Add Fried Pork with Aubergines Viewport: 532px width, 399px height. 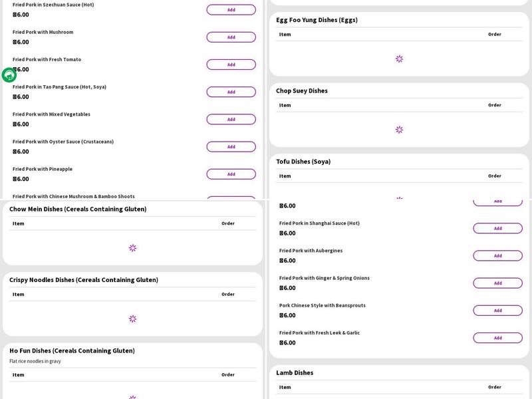click(x=497, y=255)
